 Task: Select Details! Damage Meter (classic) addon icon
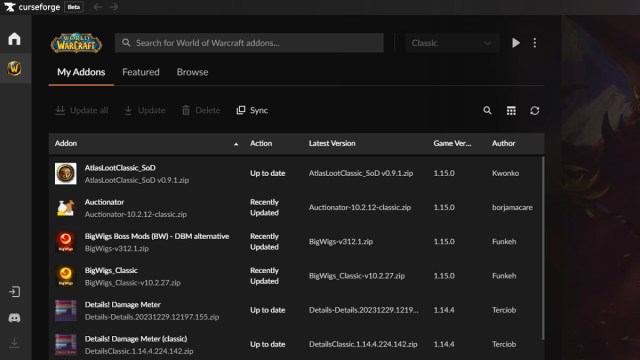[66, 344]
